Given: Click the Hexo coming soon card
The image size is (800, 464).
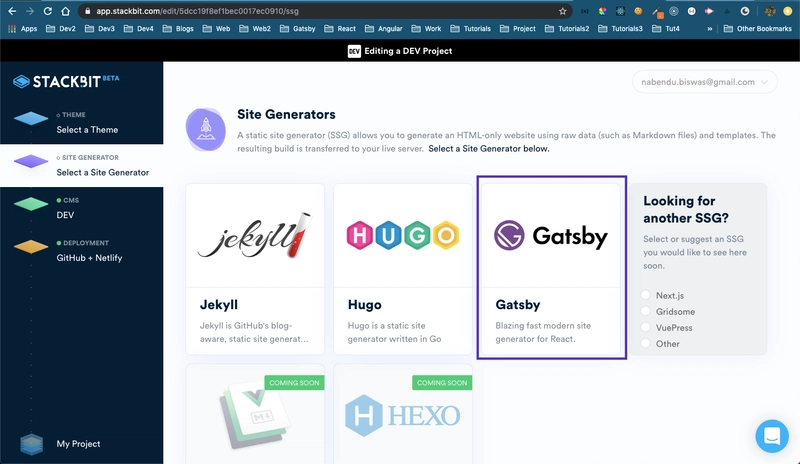Looking at the screenshot, I should point(403,414).
